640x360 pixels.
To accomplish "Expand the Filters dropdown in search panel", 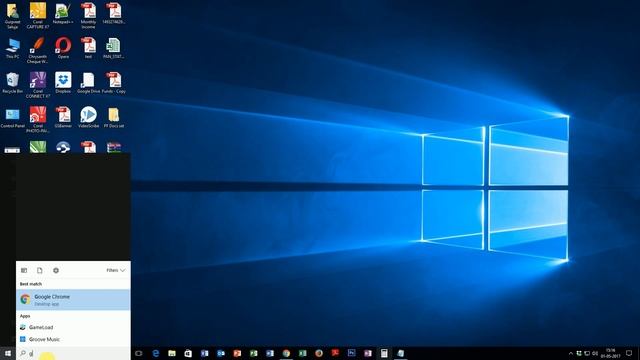I will 116,270.
